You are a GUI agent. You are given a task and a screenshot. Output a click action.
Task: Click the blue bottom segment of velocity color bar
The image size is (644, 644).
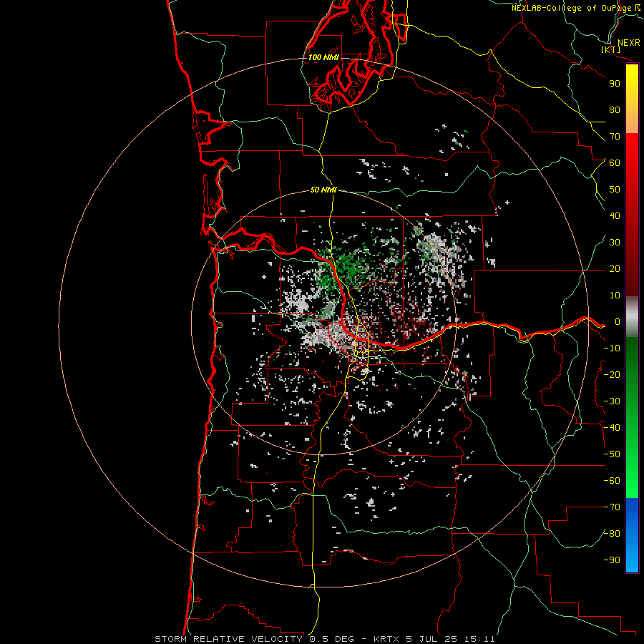(632, 535)
